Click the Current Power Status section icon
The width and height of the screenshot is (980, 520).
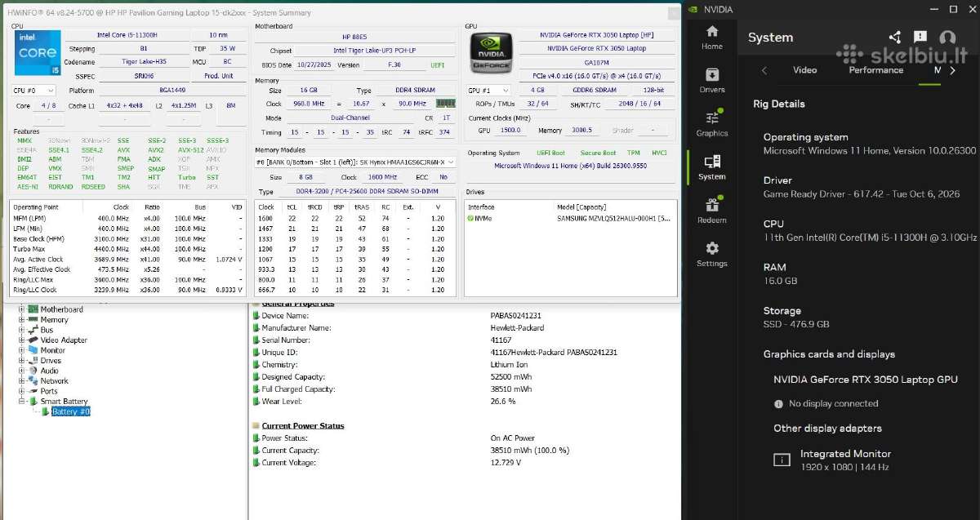(x=256, y=425)
